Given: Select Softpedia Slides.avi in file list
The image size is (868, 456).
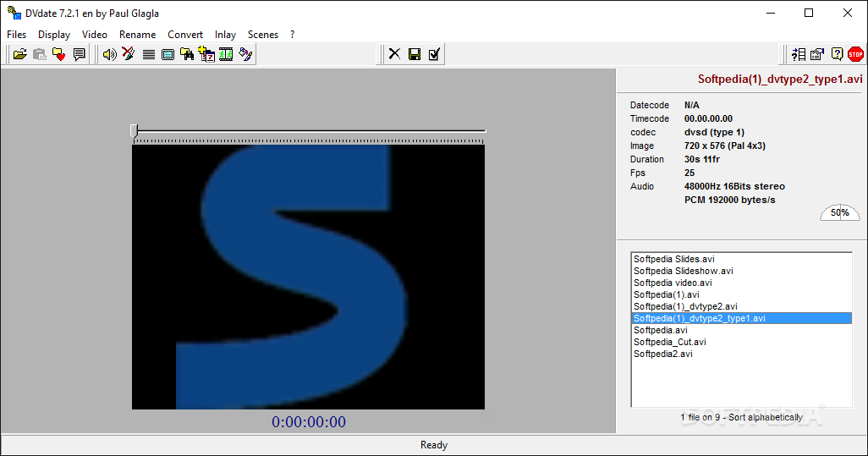Looking at the screenshot, I should coord(741,259).
